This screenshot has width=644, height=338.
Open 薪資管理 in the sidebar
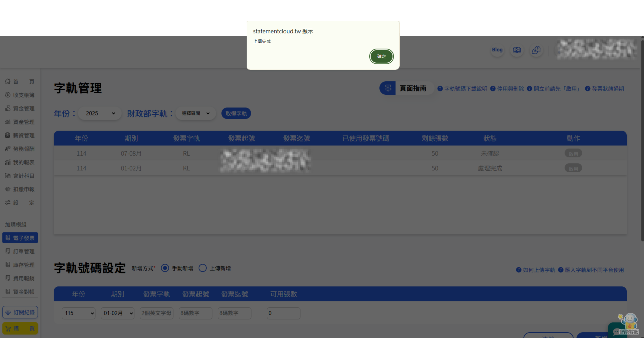pyautogui.click(x=20, y=135)
